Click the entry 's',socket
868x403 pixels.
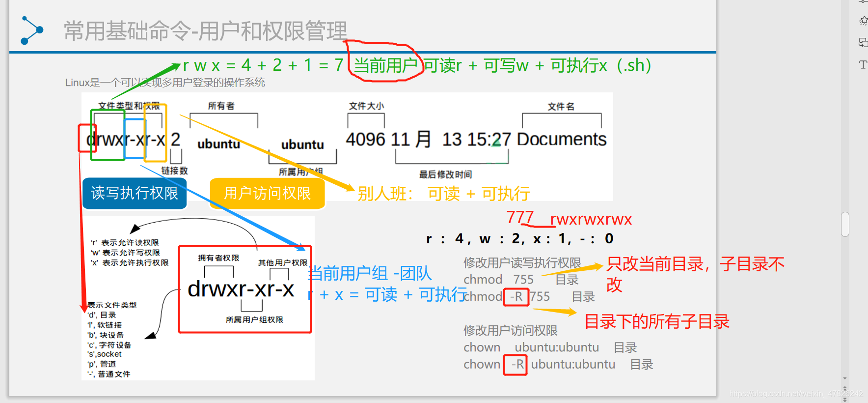104,354
